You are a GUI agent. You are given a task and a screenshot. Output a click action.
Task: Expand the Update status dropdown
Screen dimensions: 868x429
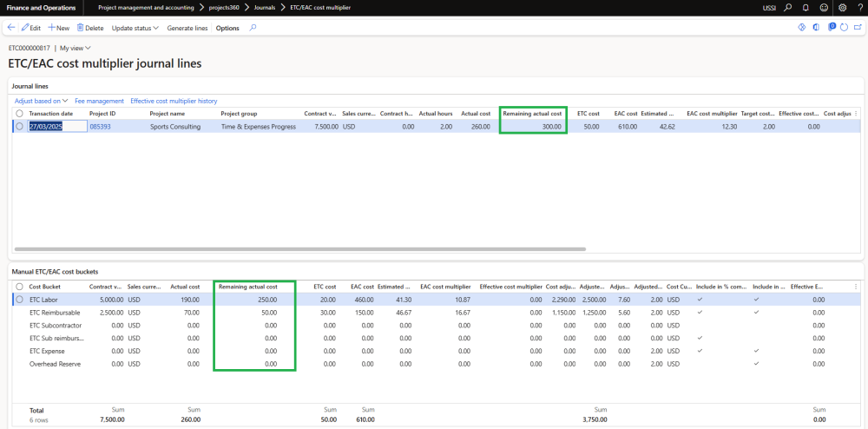tap(135, 28)
